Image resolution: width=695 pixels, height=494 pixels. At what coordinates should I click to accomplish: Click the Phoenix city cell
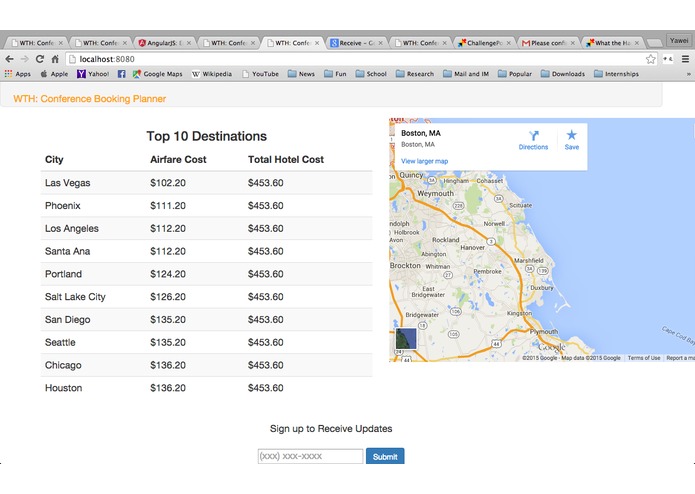click(x=62, y=206)
